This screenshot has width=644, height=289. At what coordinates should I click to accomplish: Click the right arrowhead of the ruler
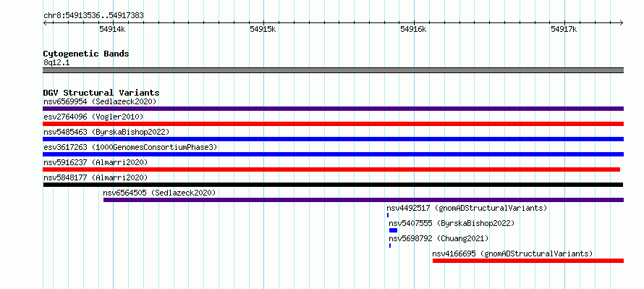point(622,23)
